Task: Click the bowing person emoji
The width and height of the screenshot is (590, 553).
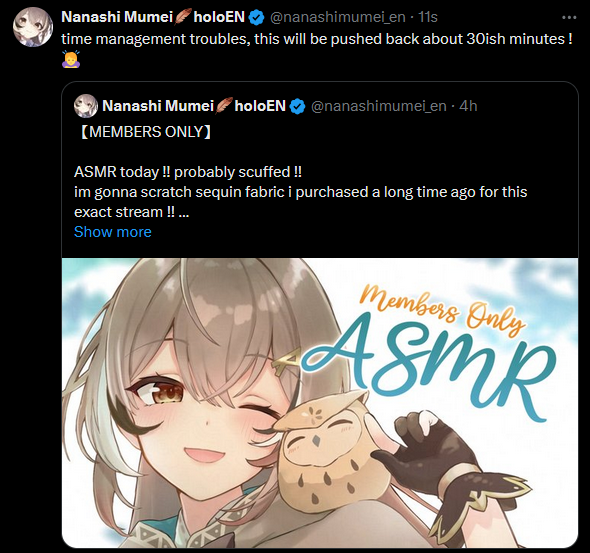Action: tap(71, 58)
